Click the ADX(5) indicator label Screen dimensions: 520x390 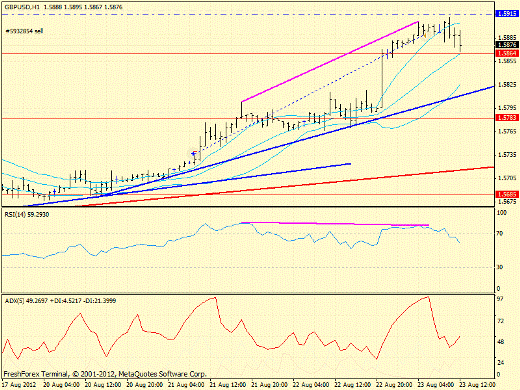pyautogui.click(x=60, y=301)
